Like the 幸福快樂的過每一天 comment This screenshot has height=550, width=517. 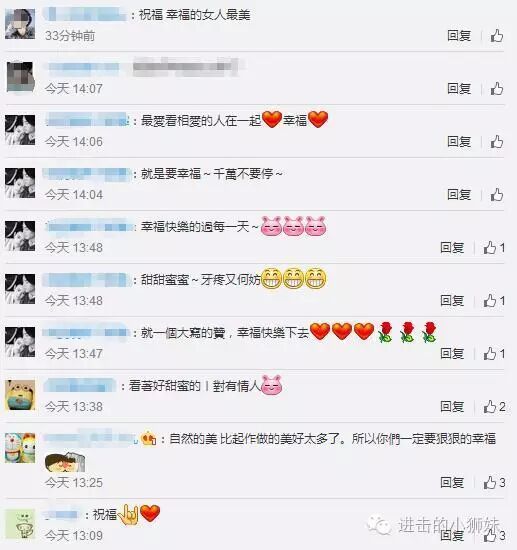(x=494, y=248)
